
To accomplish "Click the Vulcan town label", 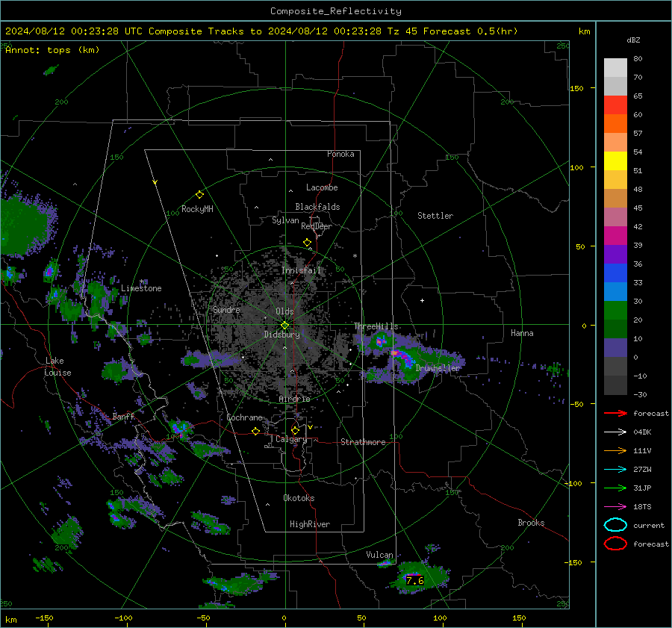I will [380, 555].
